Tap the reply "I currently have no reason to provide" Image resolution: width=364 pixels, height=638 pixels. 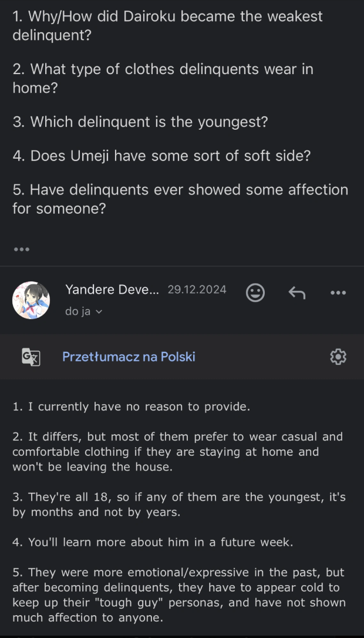131,407
